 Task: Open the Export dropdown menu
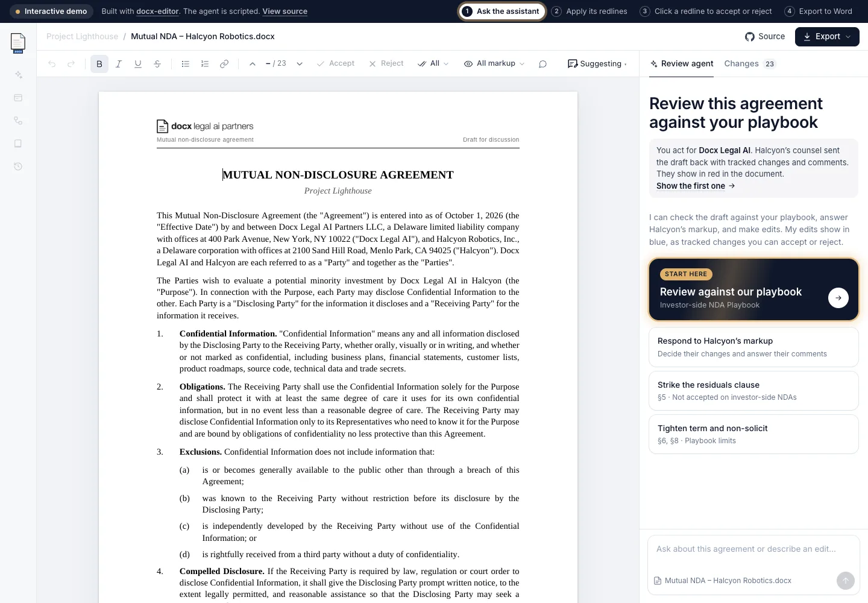tap(827, 37)
